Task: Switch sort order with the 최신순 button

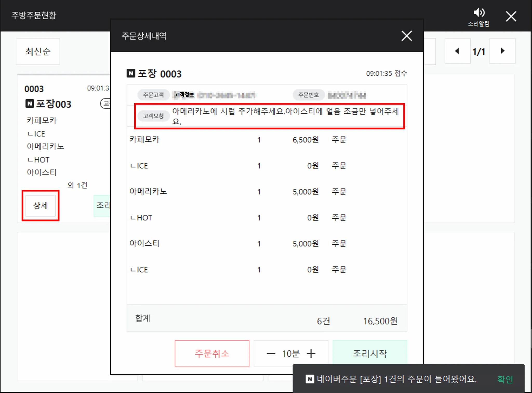Action: [x=38, y=51]
